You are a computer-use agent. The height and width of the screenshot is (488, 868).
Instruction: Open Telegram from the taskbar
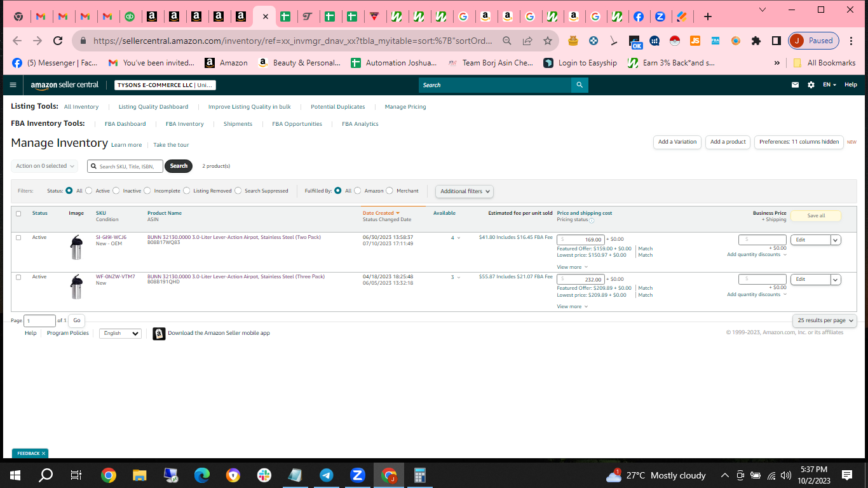point(327,475)
